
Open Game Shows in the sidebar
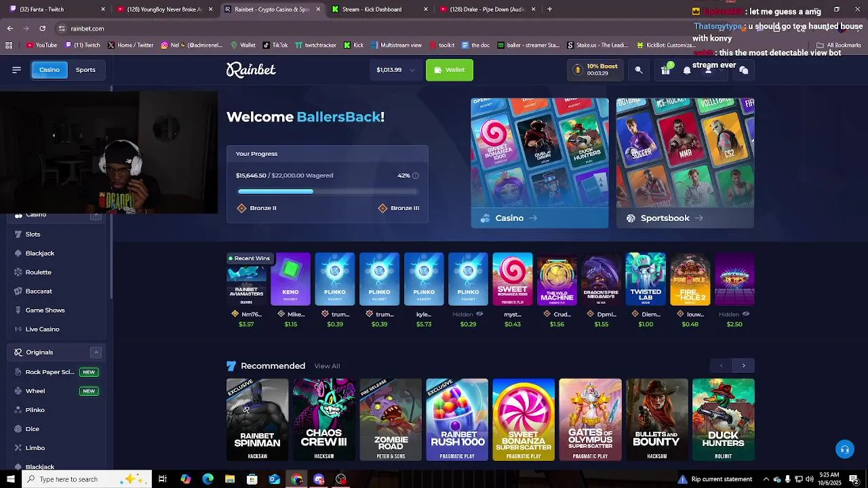(x=57, y=310)
